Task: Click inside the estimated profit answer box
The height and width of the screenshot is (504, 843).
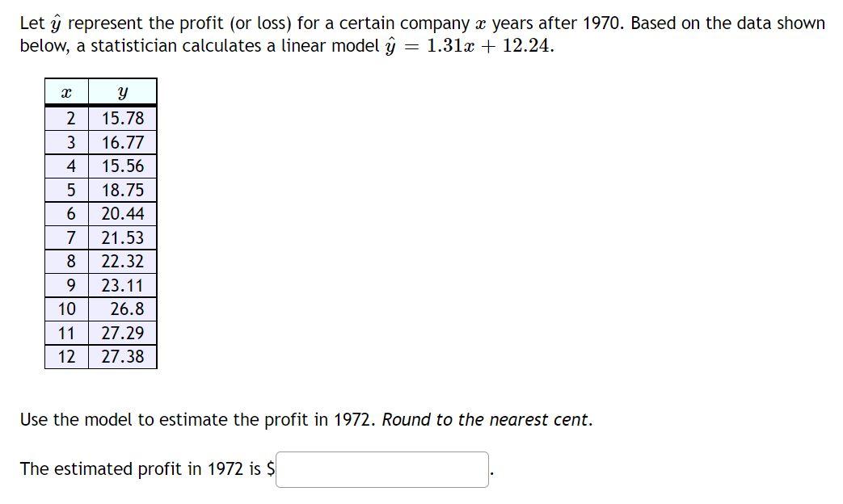Action: [382, 469]
